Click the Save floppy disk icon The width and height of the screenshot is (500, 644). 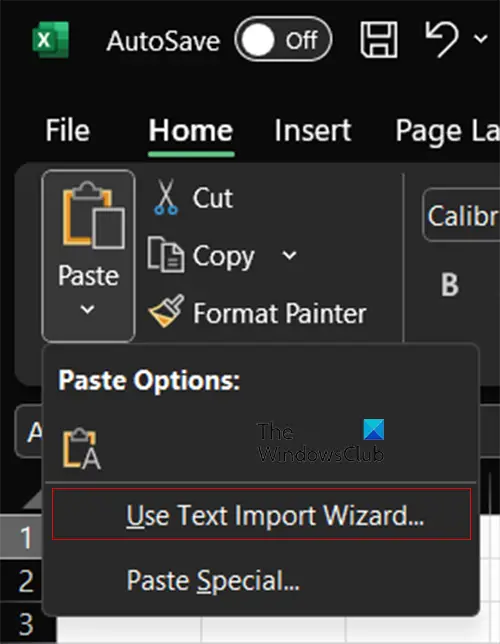pos(379,40)
